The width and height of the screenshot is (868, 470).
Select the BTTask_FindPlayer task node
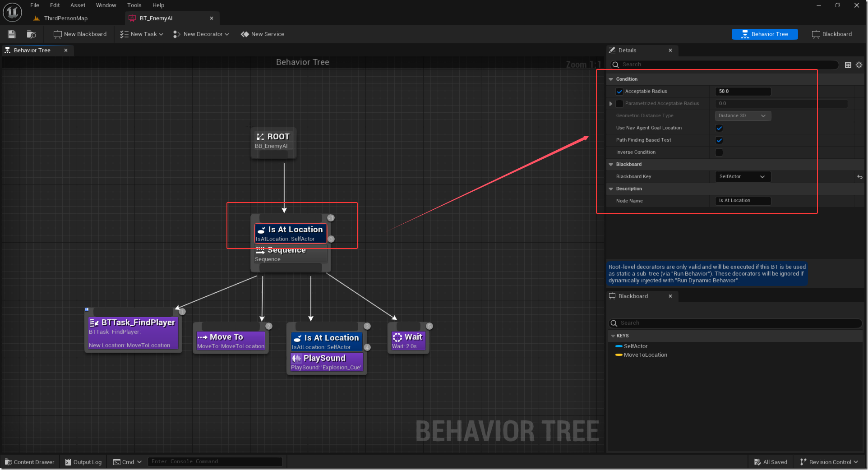(133, 334)
